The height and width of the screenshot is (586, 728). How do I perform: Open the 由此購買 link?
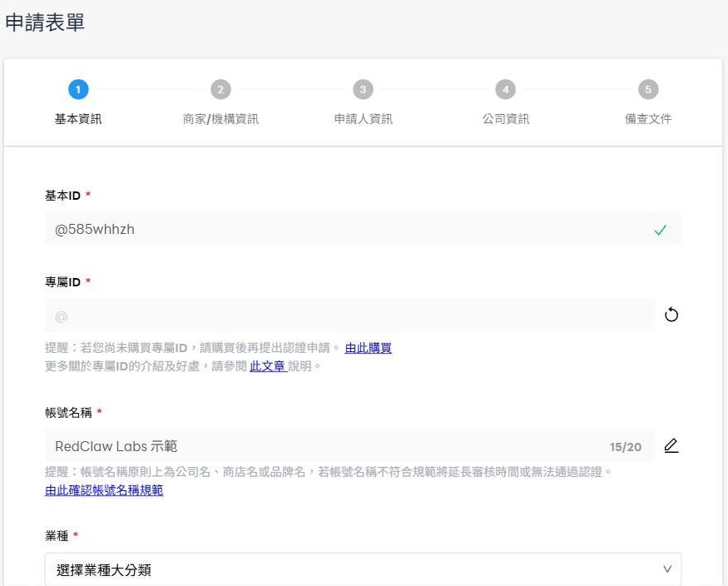pos(369,348)
